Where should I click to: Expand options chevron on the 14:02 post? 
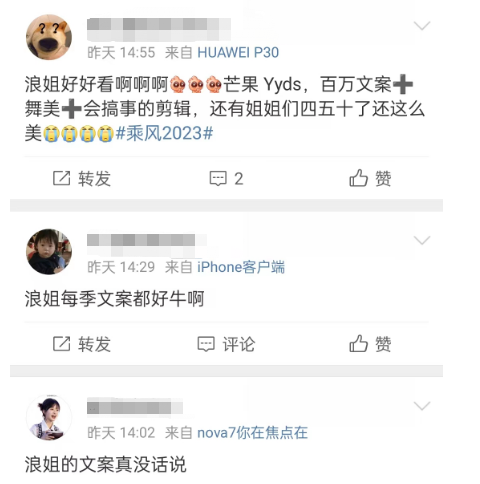click(x=422, y=406)
